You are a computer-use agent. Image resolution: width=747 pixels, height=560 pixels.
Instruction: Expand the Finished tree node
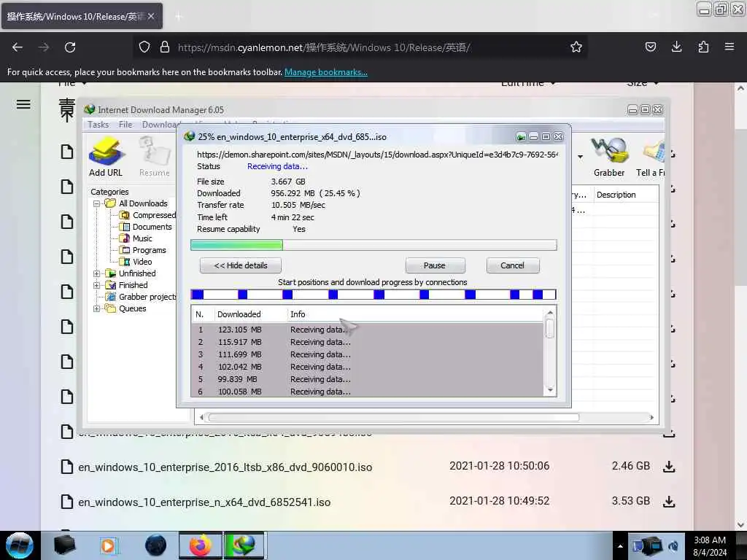(97, 285)
